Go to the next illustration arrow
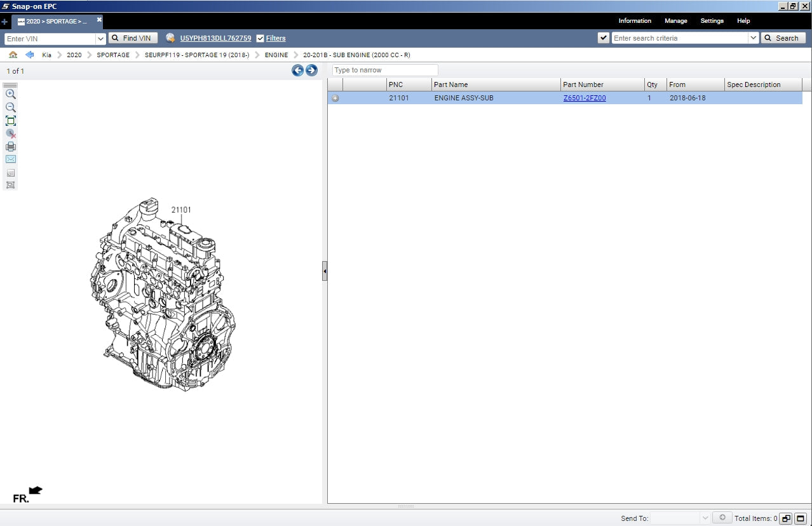The width and height of the screenshot is (812, 526). click(x=311, y=71)
